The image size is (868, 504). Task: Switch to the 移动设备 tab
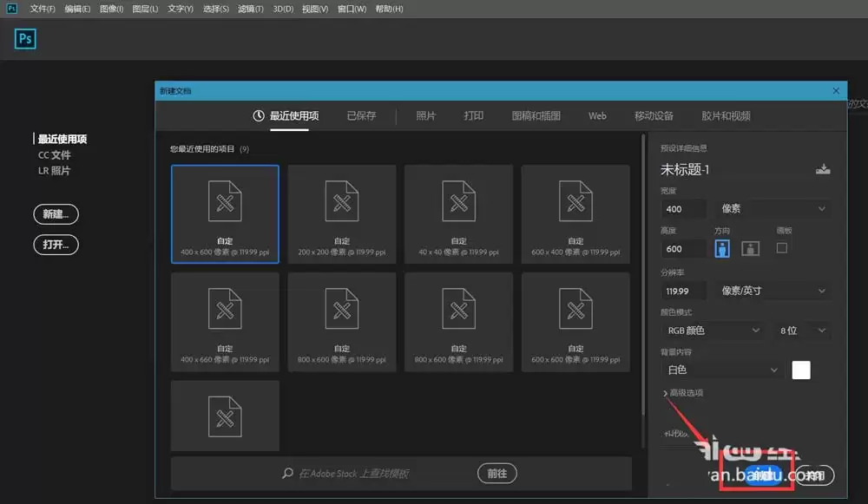tap(654, 115)
